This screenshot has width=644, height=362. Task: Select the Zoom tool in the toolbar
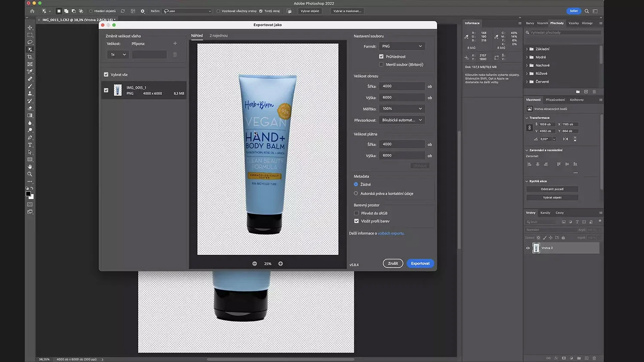[x=30, y=174]
